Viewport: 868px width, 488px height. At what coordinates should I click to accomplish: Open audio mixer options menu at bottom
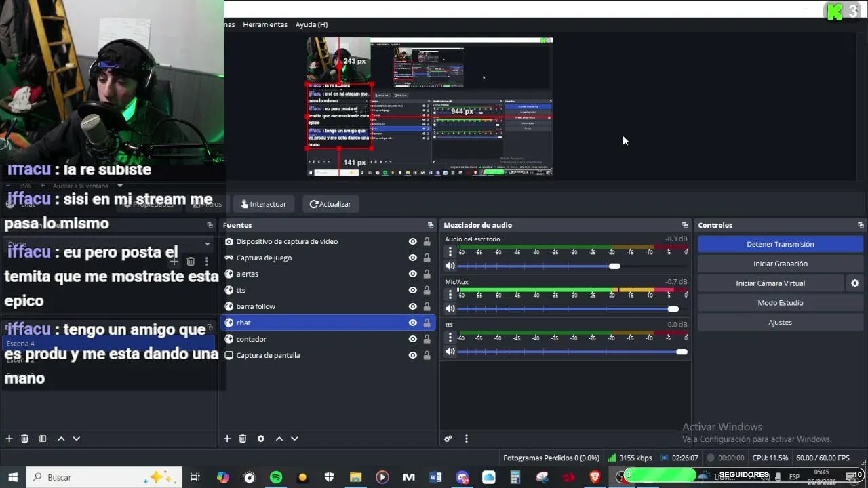click(x=466, y=439)
